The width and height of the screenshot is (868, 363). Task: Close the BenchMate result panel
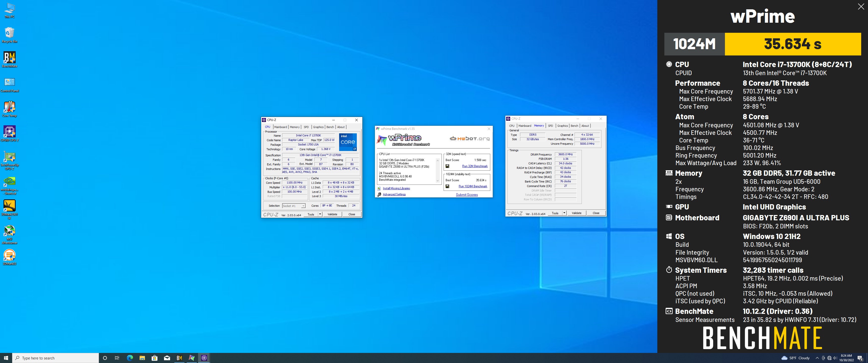(861, 7)
